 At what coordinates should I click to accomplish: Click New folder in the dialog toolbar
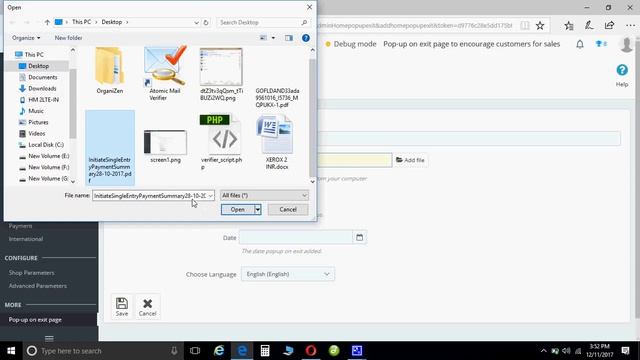point(69,38)
